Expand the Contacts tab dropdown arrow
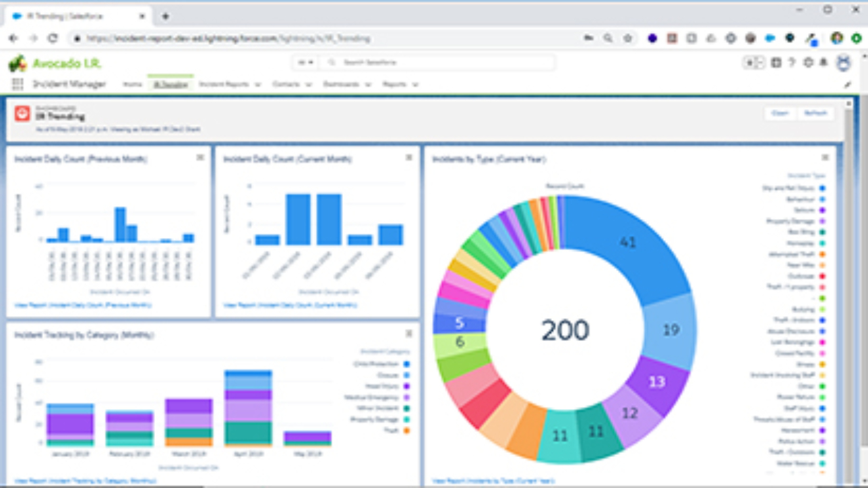 click(x=309, y=85)
